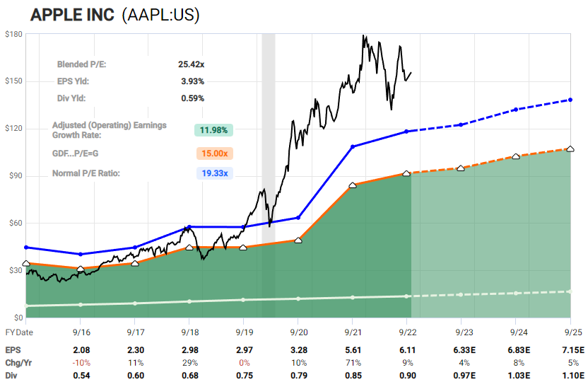
Task: Click the EPS Yld label
Action: coord(73,81)
